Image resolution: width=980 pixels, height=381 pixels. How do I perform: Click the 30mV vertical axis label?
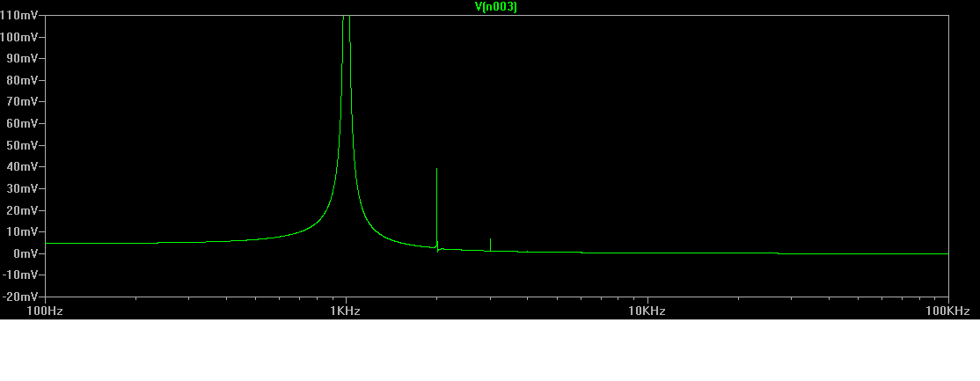point(23,188)
